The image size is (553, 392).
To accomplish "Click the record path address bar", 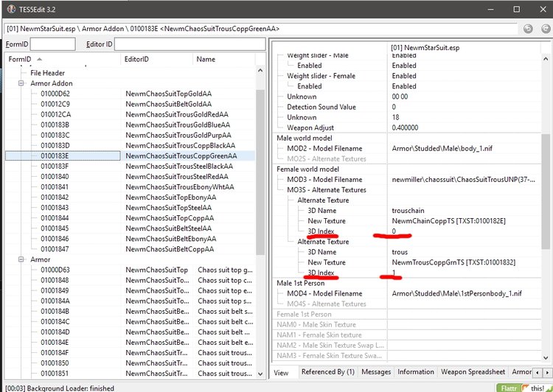I will click(260, 29).
